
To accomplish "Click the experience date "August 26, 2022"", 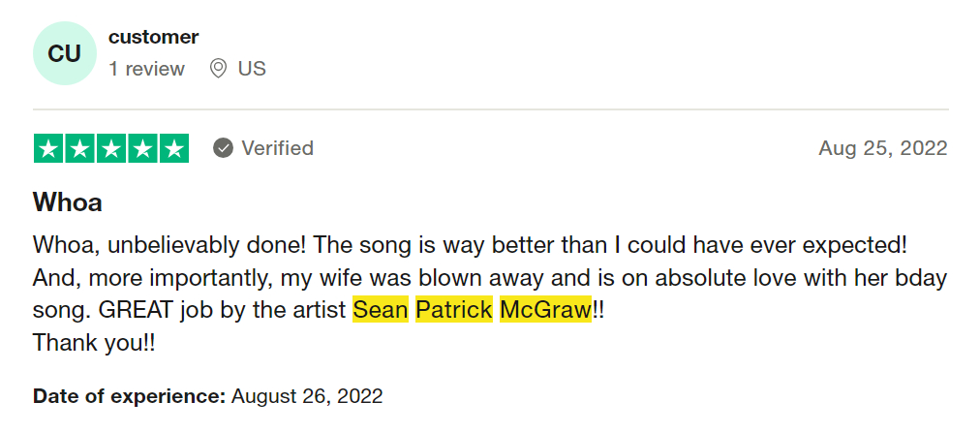I will tap(307, 396).
